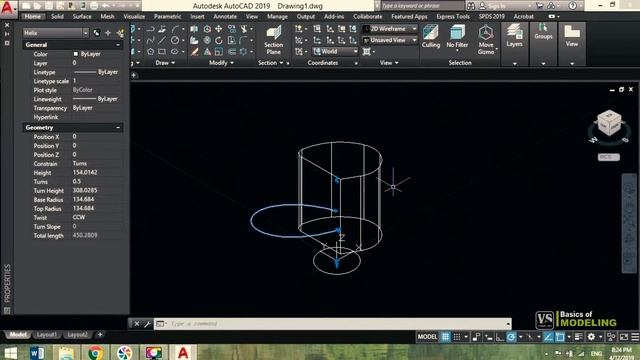This screenshot has height=360, width=640.
Task: Toggle Polar tracking in status bar
Action: (511, 337)
